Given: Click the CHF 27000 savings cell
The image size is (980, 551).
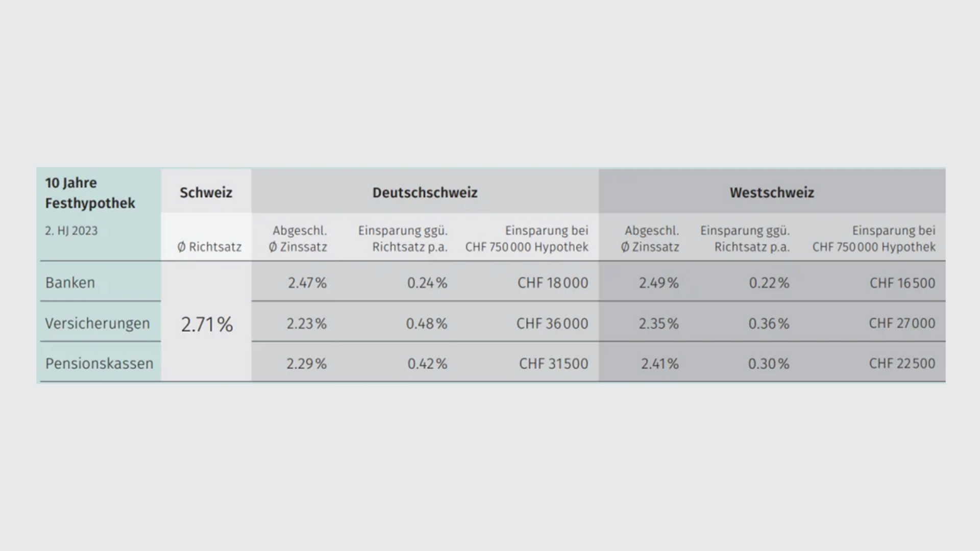Looking at the screenshot, I should [x=902, y=323].
